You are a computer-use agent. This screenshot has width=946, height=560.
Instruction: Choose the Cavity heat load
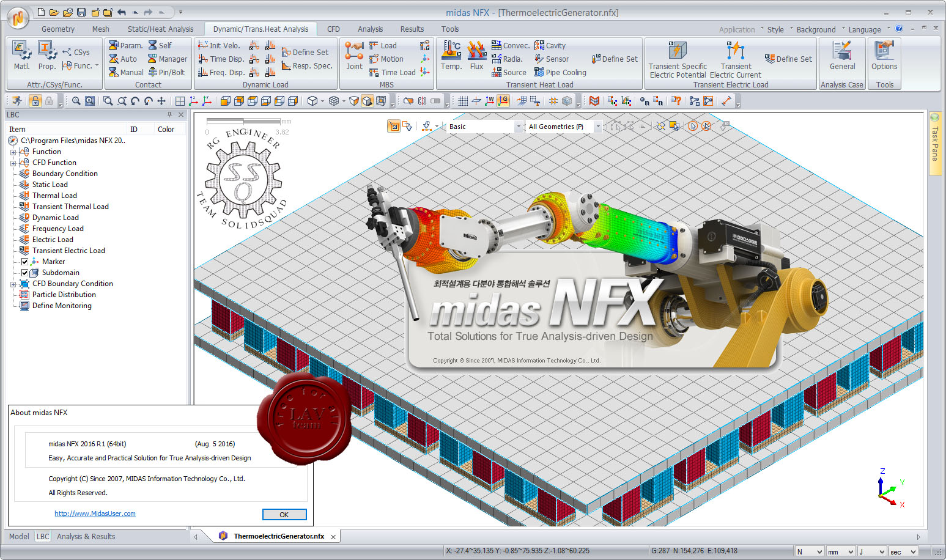click(550, 45)
